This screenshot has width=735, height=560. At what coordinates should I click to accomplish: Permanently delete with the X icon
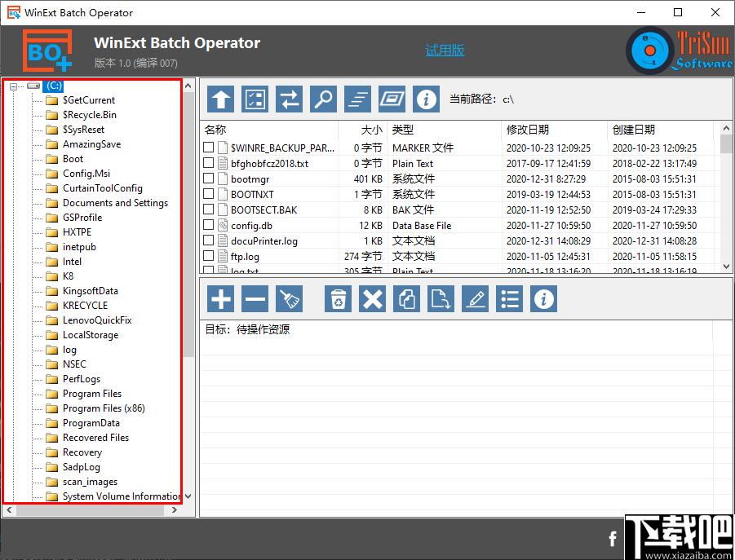click(x=372, y=298)
